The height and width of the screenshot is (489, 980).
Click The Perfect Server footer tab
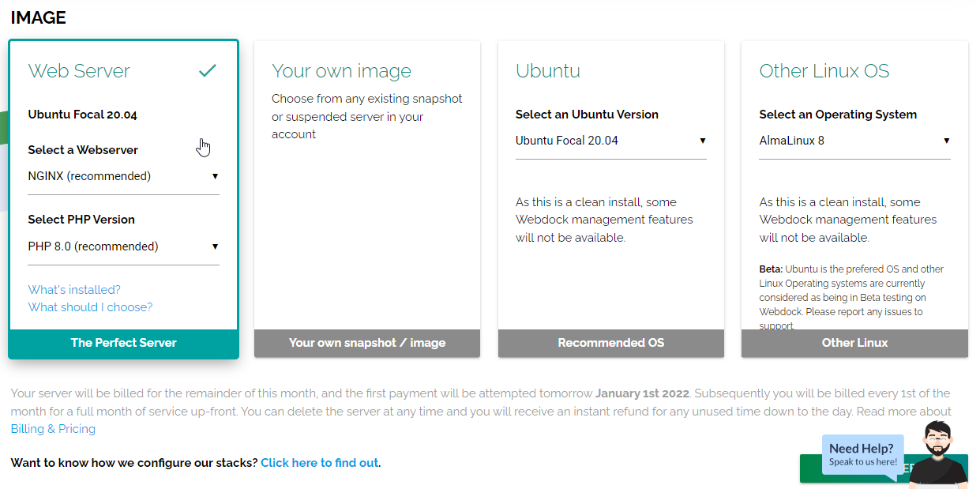[x=123, y=343]
